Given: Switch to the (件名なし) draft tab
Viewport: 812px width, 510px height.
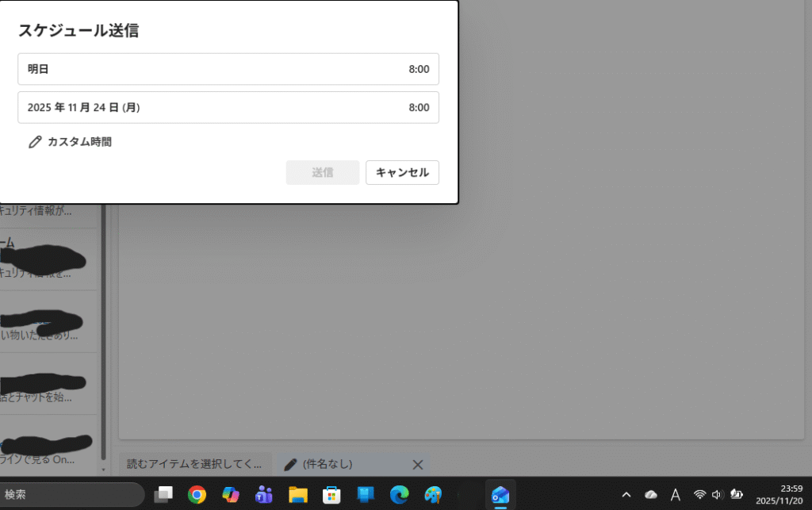Looking at the screenshot, I should coord(341,464).
